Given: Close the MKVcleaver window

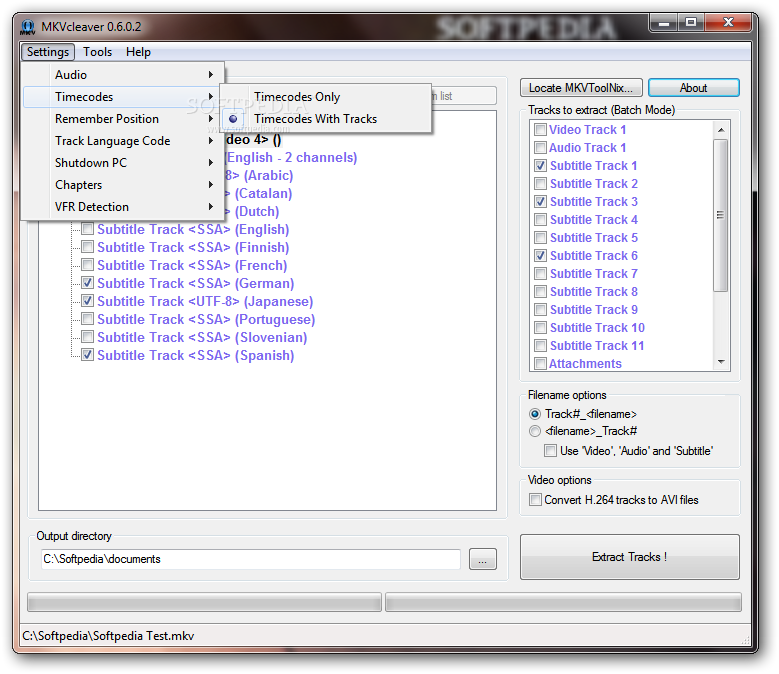Looking at the screenshot, I should click(728, 23).
